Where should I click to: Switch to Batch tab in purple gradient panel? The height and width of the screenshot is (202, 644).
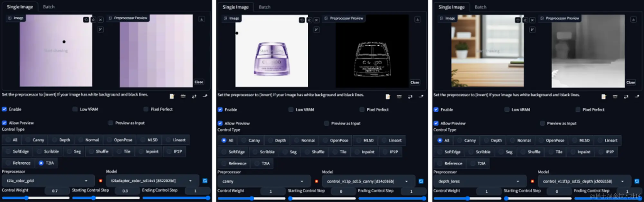pyautogui.click(x=49, y=7)
